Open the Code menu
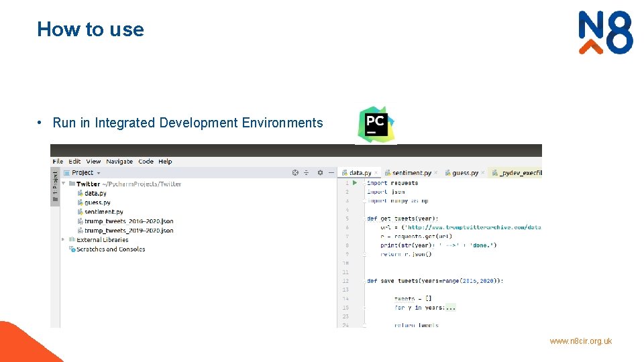The image size is (644, 362). click(146, 162)
